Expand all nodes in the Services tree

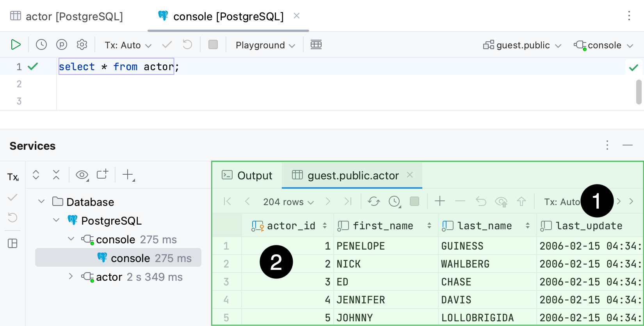tap(36, 175)
